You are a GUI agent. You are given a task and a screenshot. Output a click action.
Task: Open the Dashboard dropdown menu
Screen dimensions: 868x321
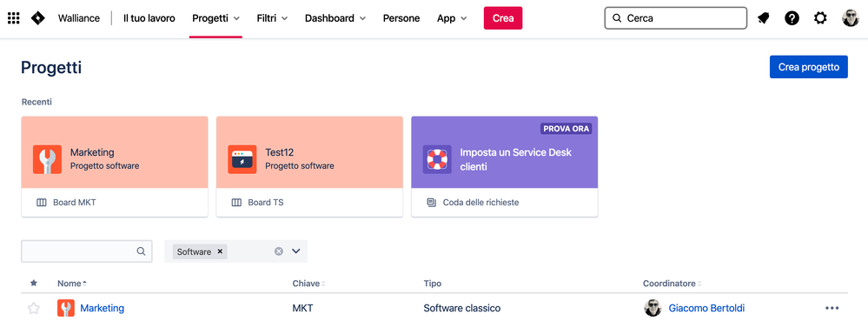pos(335,18)
